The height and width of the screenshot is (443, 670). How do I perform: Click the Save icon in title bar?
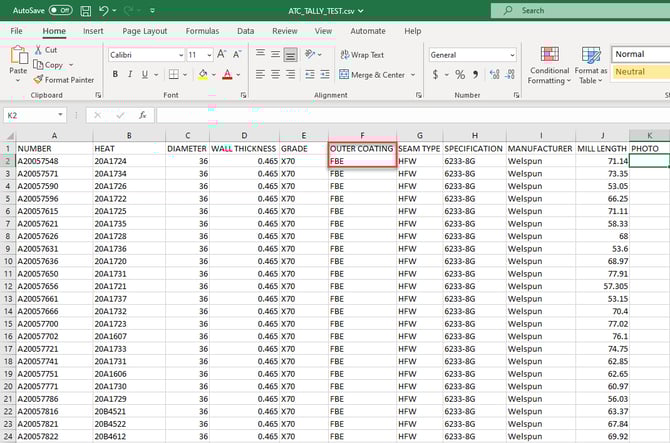pos(86,10)
